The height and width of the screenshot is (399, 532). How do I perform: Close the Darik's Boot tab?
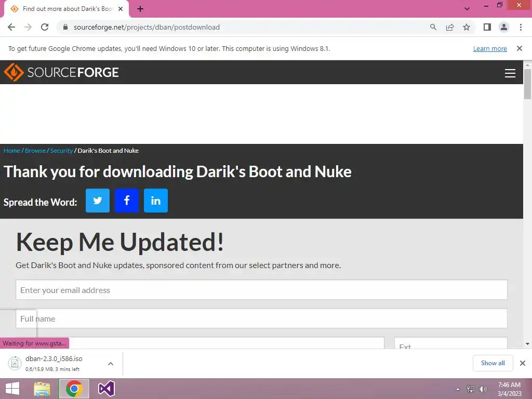[121, 9]
